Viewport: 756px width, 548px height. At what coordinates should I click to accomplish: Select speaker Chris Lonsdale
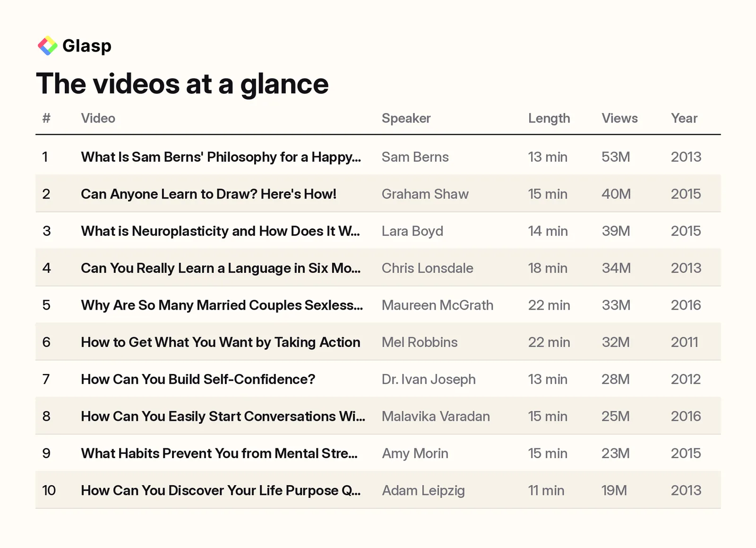click(x=428, y=268)
